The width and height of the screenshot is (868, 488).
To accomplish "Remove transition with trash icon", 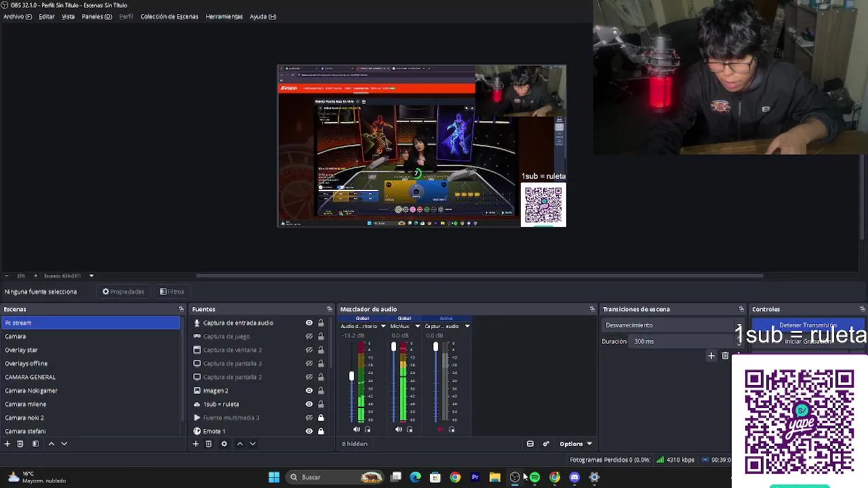I will (725, 356).
